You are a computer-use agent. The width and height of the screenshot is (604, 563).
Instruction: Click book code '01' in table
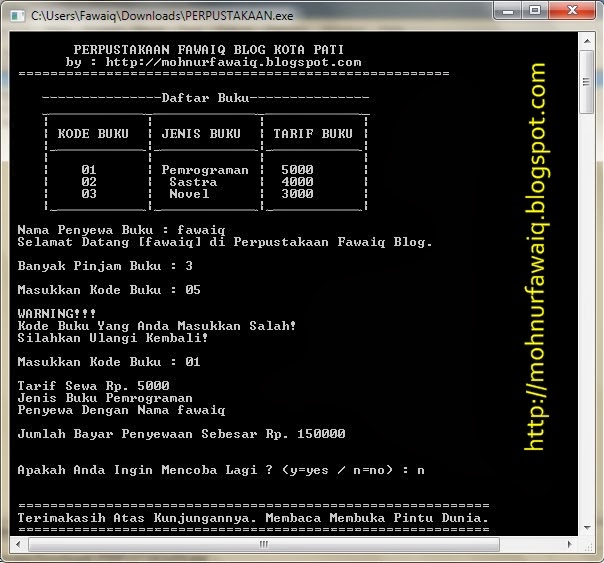coord(89,169)
